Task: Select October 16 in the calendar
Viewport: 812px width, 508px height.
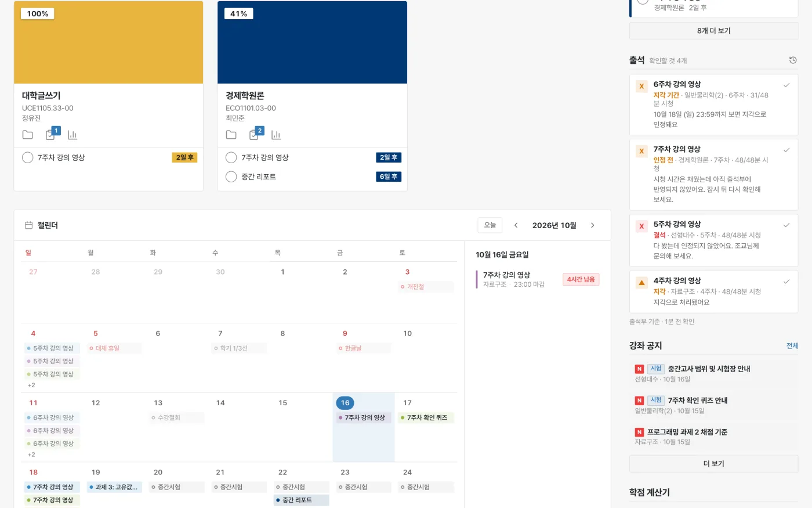Action: 345,403
